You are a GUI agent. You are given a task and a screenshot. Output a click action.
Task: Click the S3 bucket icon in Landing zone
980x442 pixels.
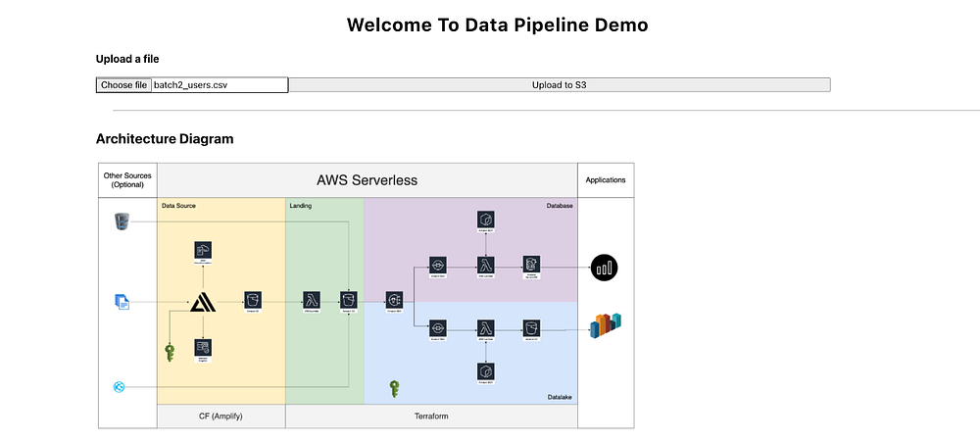coord(347,300)
